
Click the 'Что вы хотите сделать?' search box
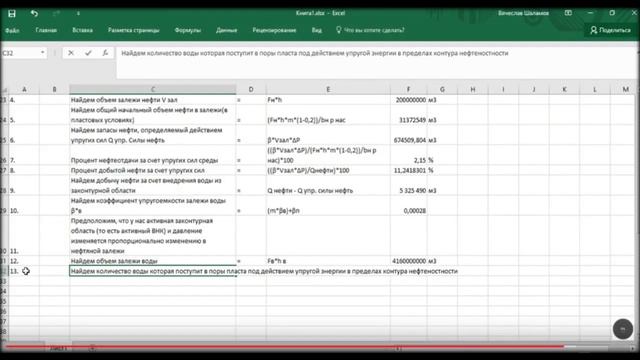370,30
